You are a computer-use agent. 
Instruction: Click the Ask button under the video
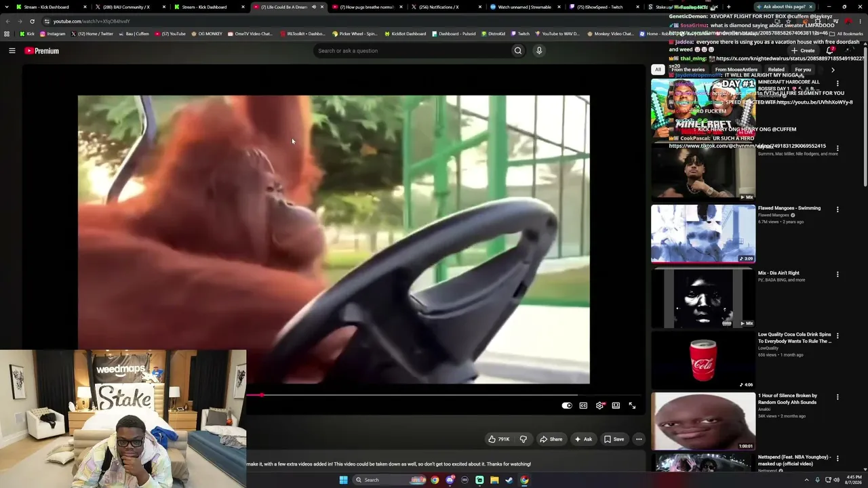click(x=583, y=439)
